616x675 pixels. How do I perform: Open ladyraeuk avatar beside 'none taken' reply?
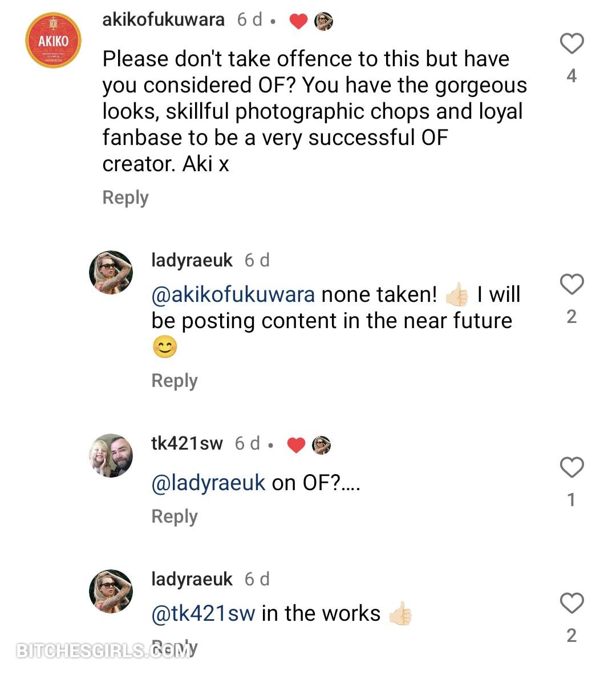[x=111, y=272]
